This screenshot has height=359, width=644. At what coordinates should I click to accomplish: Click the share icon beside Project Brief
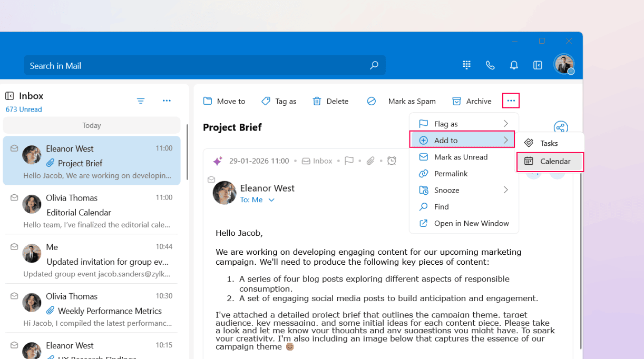(561, 127)
